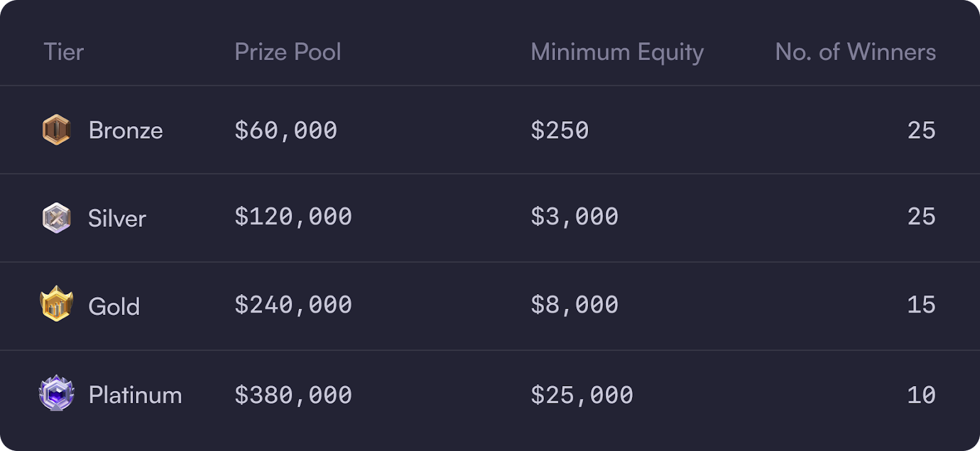
Task: Click the Gold crown badge icon
Action: click(56, 304)
